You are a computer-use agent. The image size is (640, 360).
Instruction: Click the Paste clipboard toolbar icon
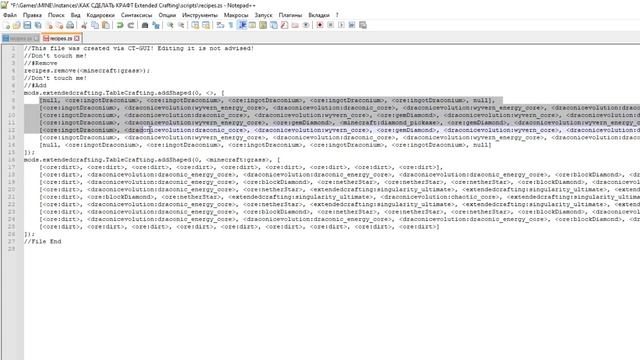point(106,25)
